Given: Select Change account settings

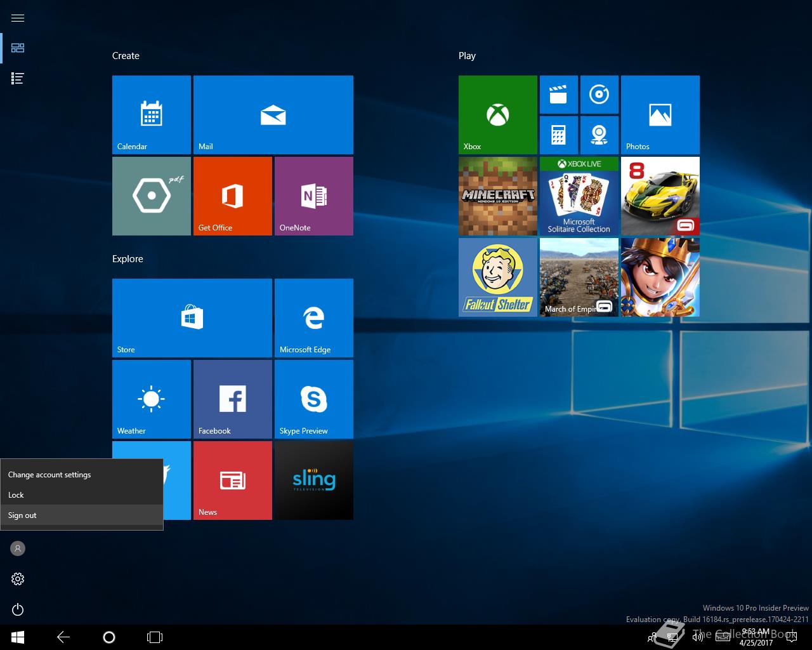Looking at the screenshot, I should pyautogui.click(x=82, y=475).
